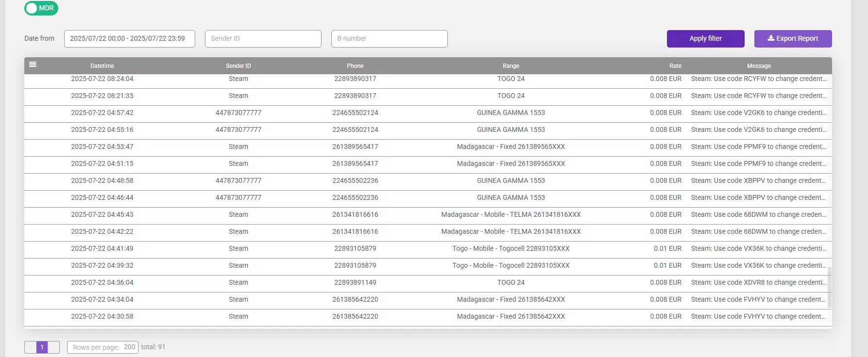Select the 2025-07-22 04:30:58 row's FVHYV message
Screen dimensions: 868x357
[758, 316]
